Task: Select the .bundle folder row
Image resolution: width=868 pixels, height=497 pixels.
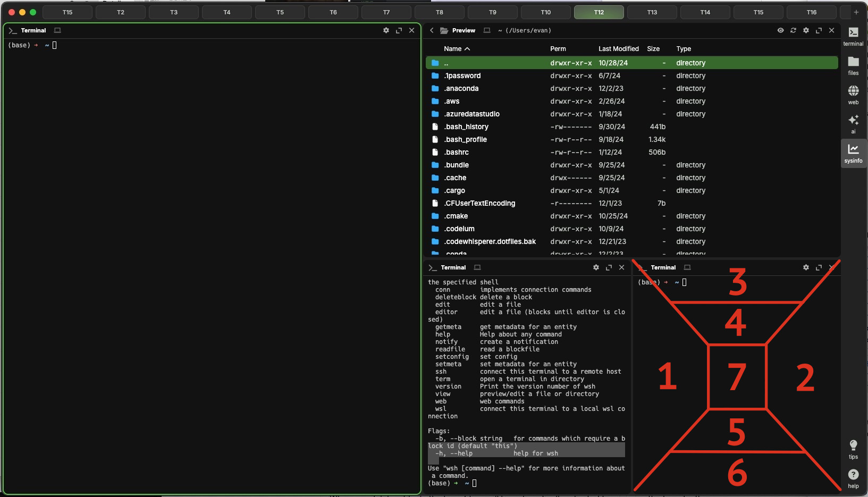Action: click(x=632, y=165)
